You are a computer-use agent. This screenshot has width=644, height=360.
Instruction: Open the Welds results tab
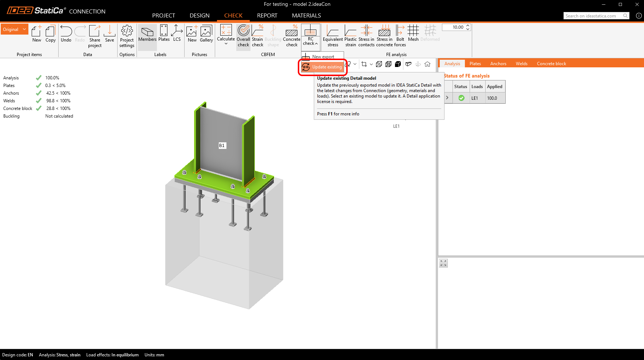pos(521,64)
